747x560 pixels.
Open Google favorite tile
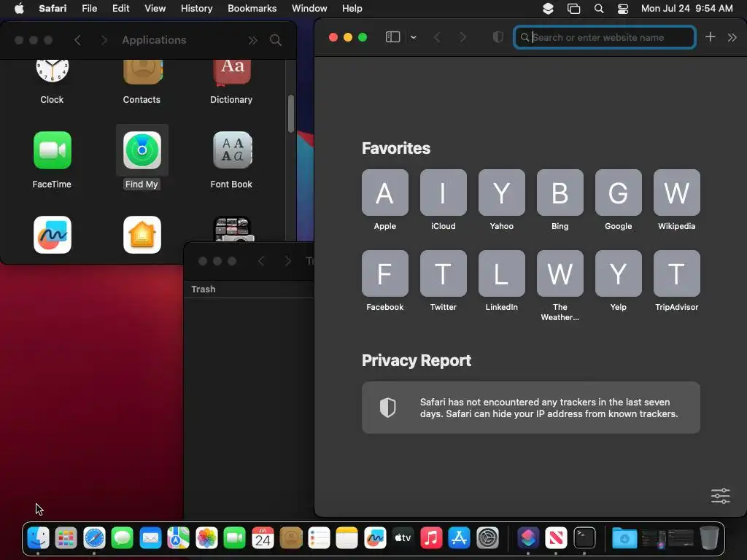point(619,192)
